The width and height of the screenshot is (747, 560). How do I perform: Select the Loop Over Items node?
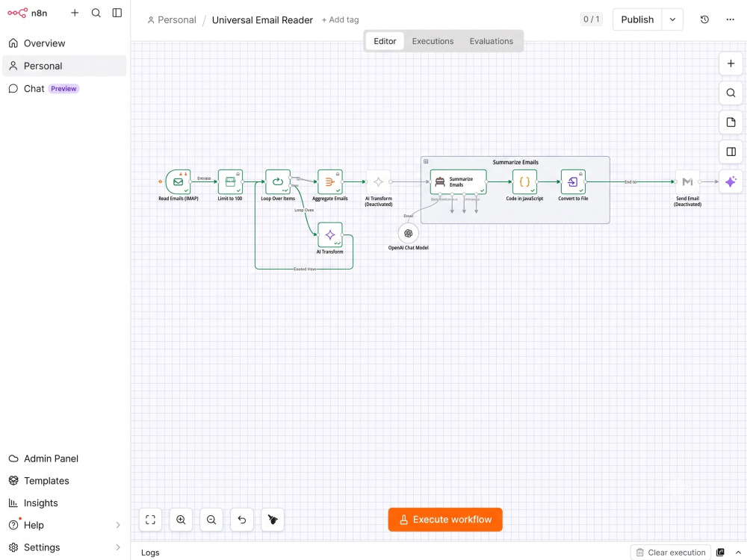tap(278, 182)
